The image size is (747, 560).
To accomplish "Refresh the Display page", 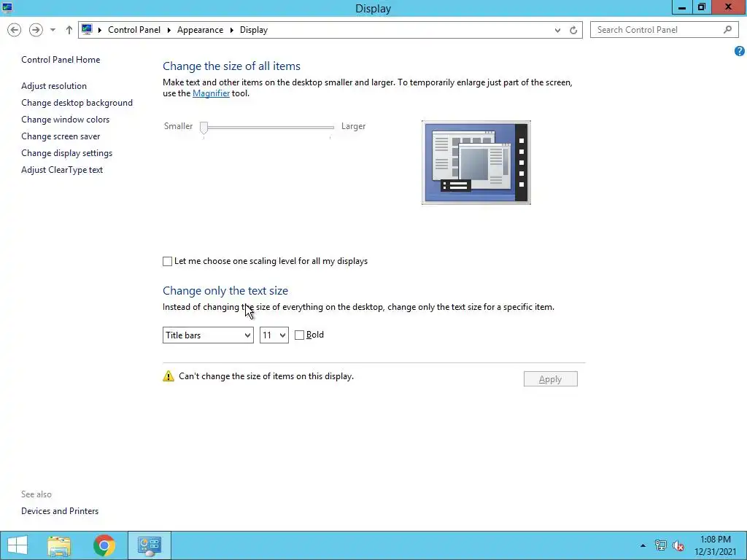I will pyautogui.click(x=573, y=30).
